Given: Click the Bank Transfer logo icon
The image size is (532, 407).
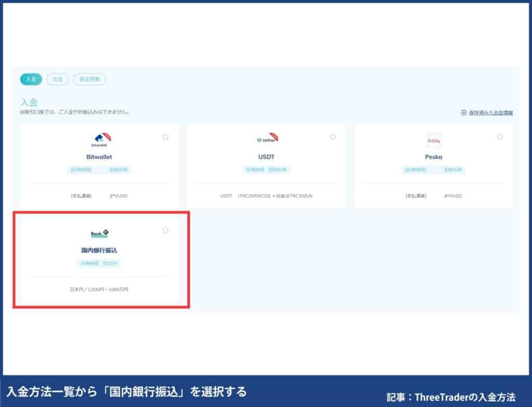Looking at the screenshot, I should (x=99, y=234).
